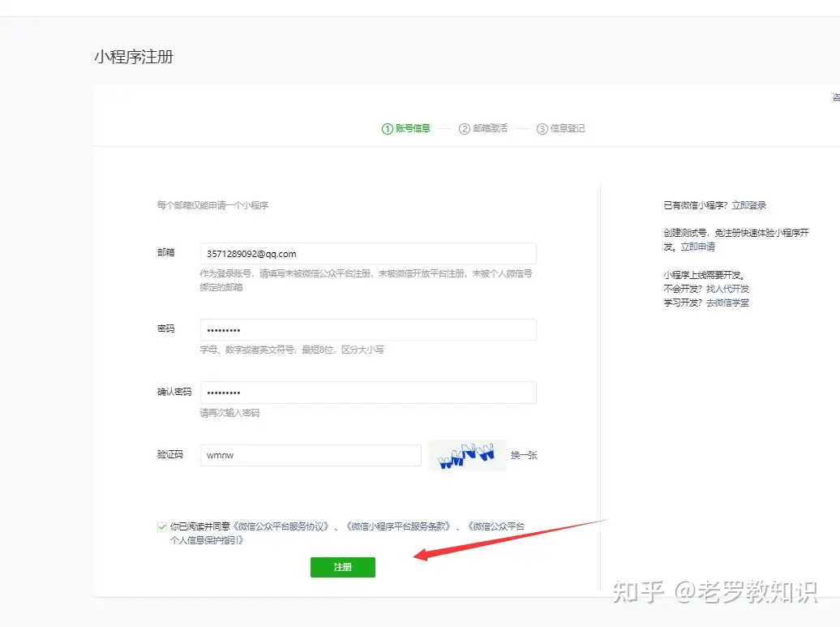Image resolution: width=840 pixels, height=627 pixels.
Task: Click the 确认密码 confirm password field
Action: (x=368, y=393)
